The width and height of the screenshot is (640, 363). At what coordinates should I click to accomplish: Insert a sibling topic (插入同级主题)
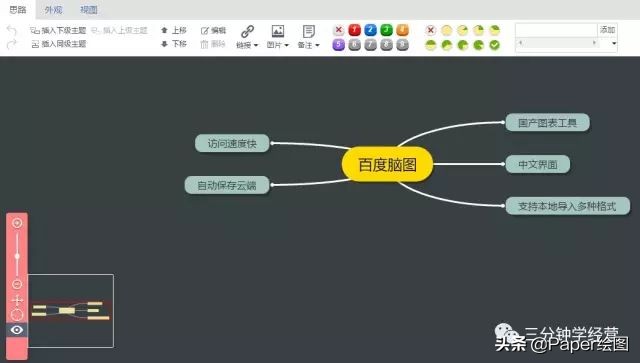(58, 44)
